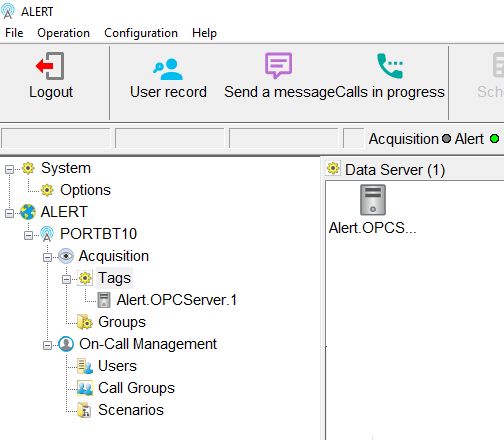Open the Operation menu
The image size is (504, 440).
pyautogui.click(x=63, y=33)
